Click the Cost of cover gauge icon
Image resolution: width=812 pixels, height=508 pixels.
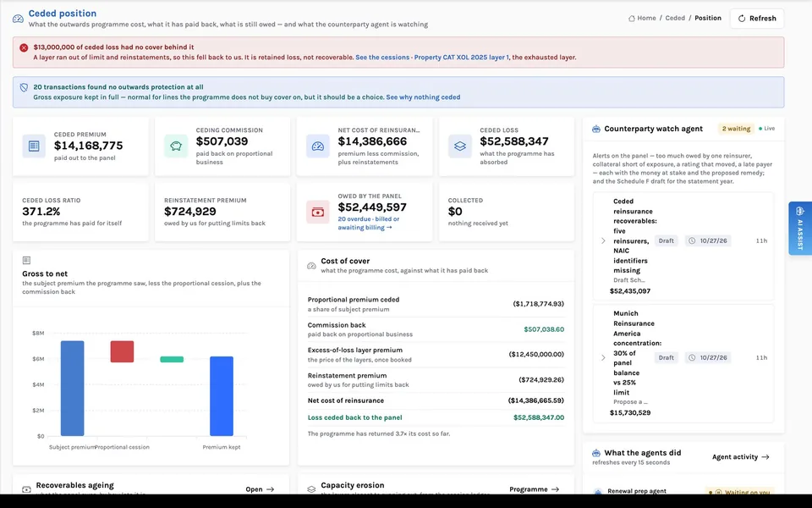tap(311, 266)
